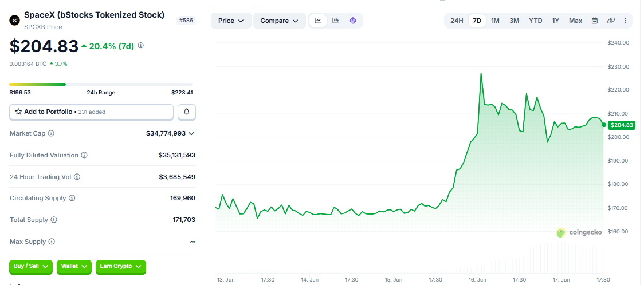Switch to candlestick chart icon

[336, 21]
